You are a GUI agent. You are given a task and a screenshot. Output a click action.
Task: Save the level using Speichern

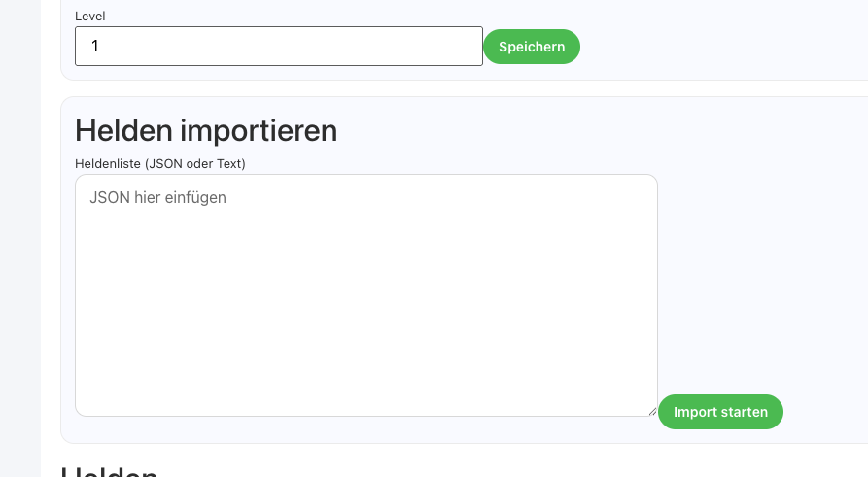tap(531, 47)
